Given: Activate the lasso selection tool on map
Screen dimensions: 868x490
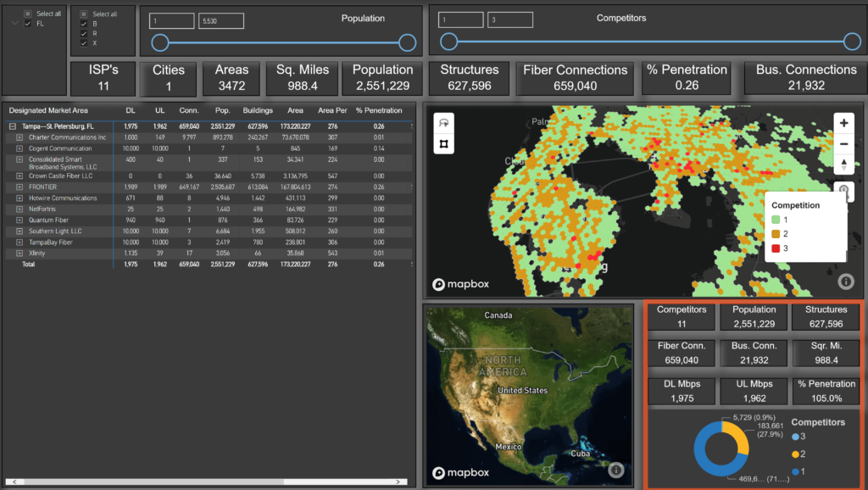Looking at the screenshot, I should [x=442, y=124].
